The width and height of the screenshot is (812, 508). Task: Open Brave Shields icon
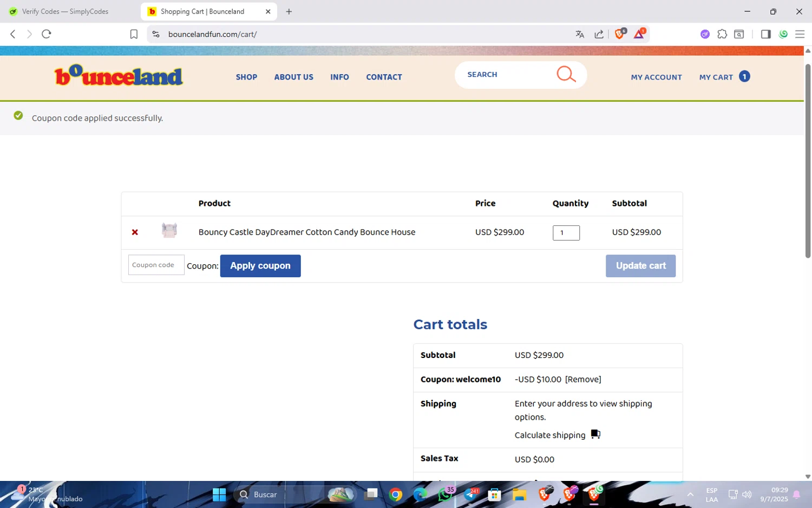coord(620,34)
